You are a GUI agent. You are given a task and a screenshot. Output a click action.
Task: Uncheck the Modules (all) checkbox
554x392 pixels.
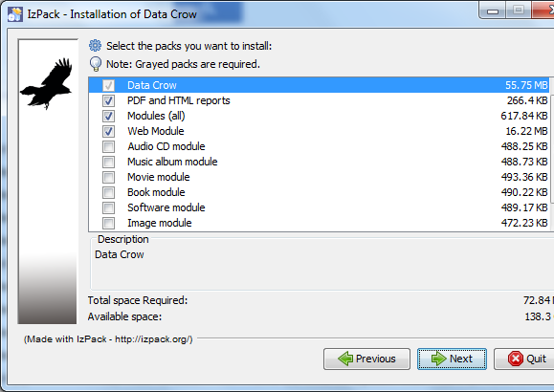108,117
